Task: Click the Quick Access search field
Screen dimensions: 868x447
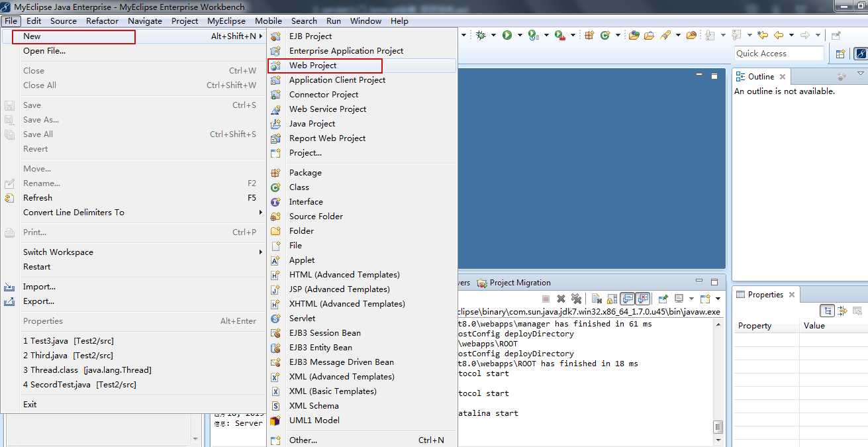Action: [779, 54]
